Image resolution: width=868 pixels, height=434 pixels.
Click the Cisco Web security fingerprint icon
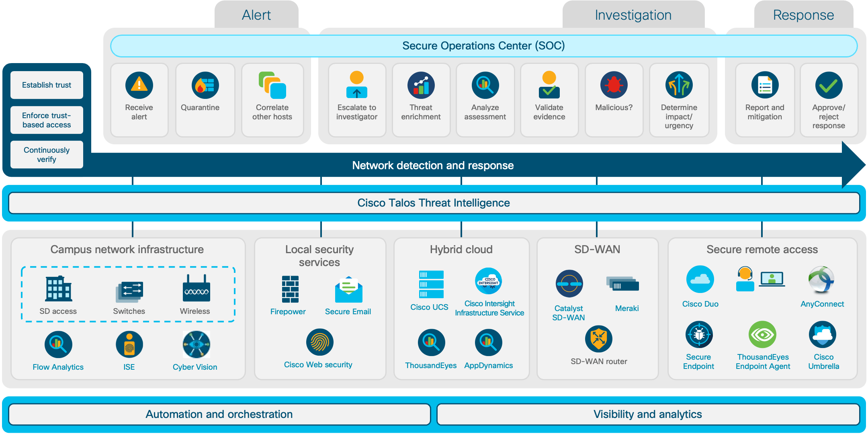(x=319, y=342)
